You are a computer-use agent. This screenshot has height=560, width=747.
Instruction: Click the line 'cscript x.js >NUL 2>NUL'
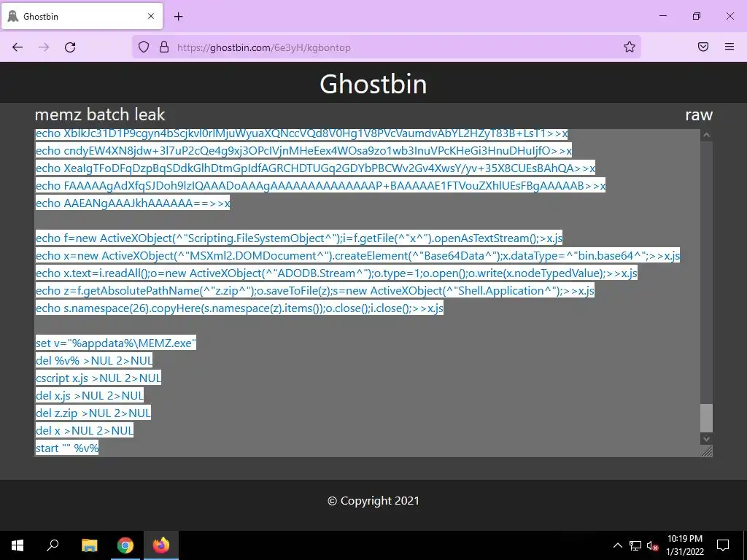[x=98, y=378]
